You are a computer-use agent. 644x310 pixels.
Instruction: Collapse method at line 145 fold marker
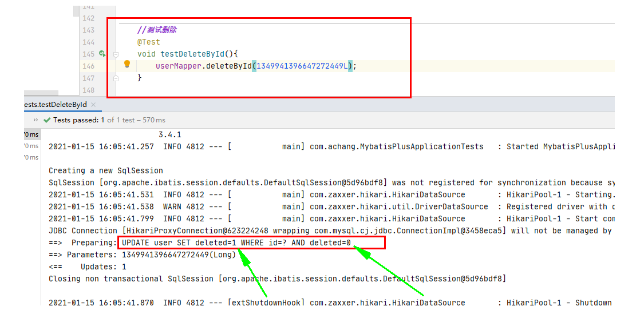tap(116, 54)
